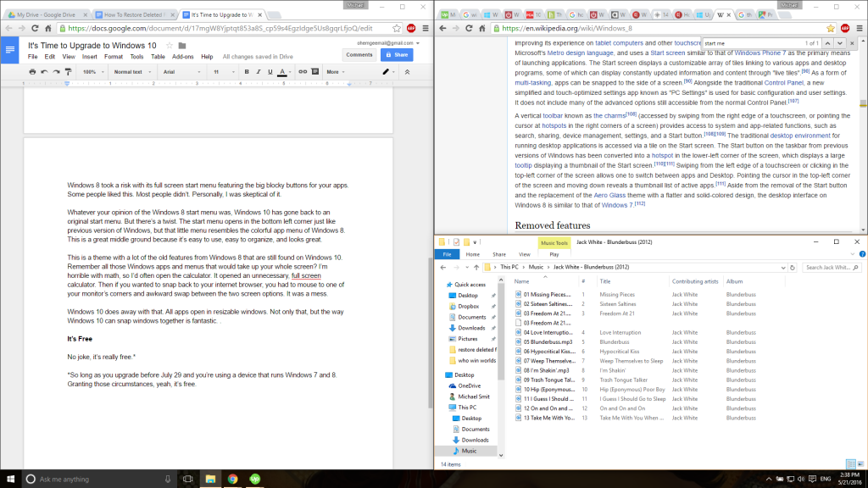
Task: Go to next find result
Action: pos(840,43)
